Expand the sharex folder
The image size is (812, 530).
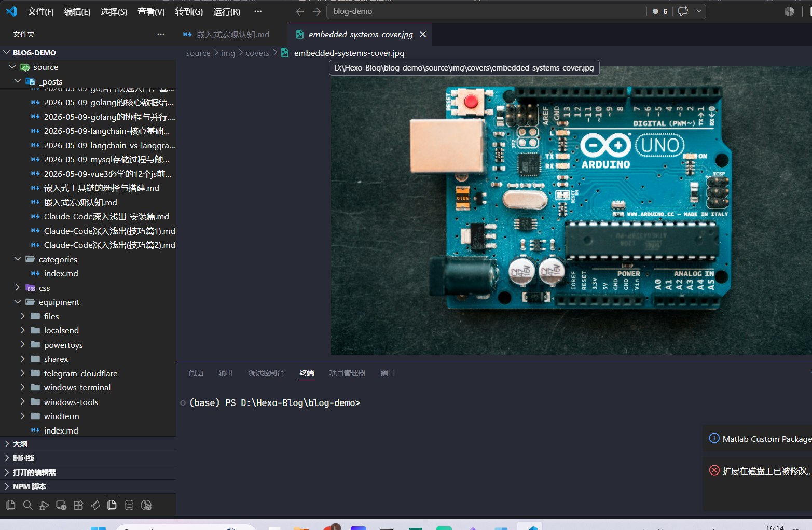22,358
